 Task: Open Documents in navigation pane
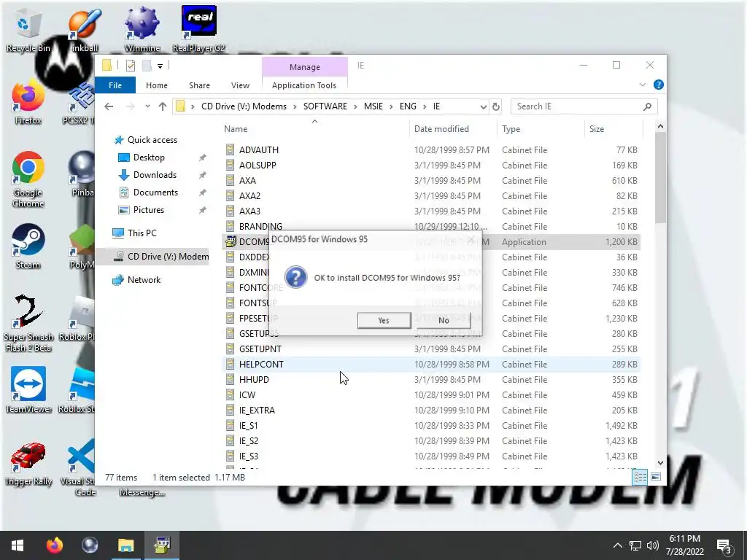tap(155, 192)
